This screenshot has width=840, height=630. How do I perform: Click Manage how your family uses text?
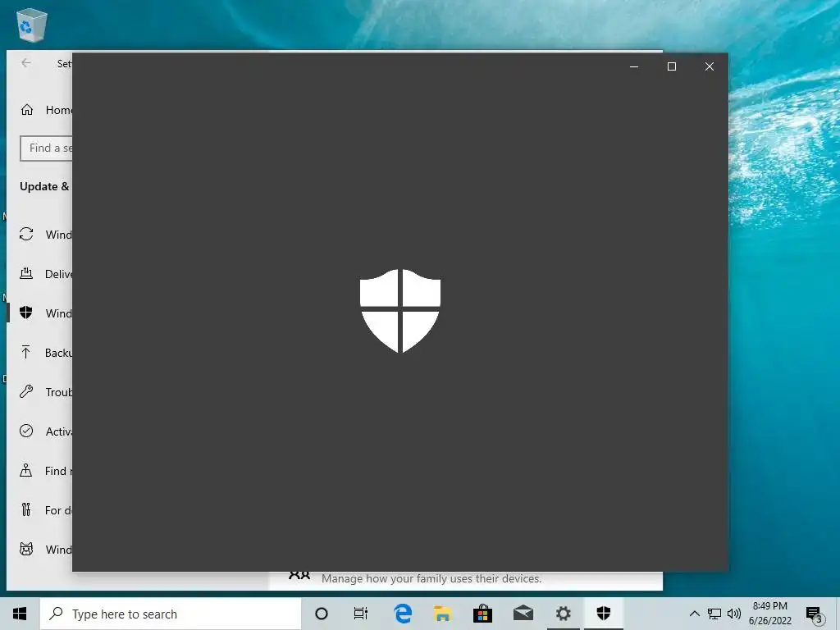[x=431, y=578]
